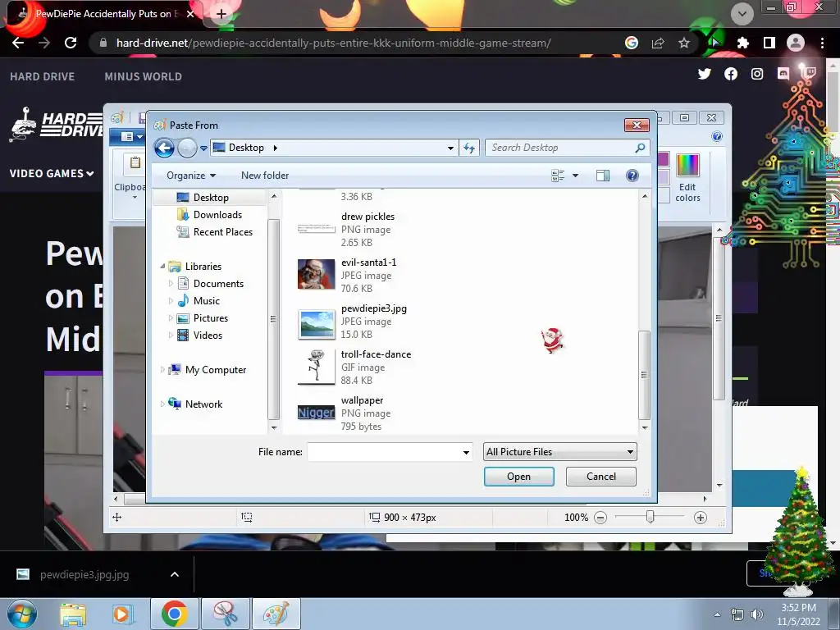Click the Google icon in address bar

(x=632, y=43)
